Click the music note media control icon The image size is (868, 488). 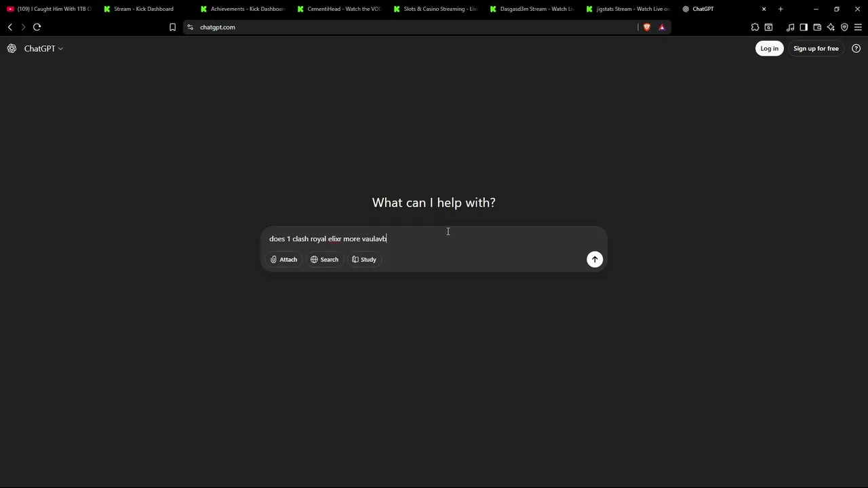click(x=790, y=27)
